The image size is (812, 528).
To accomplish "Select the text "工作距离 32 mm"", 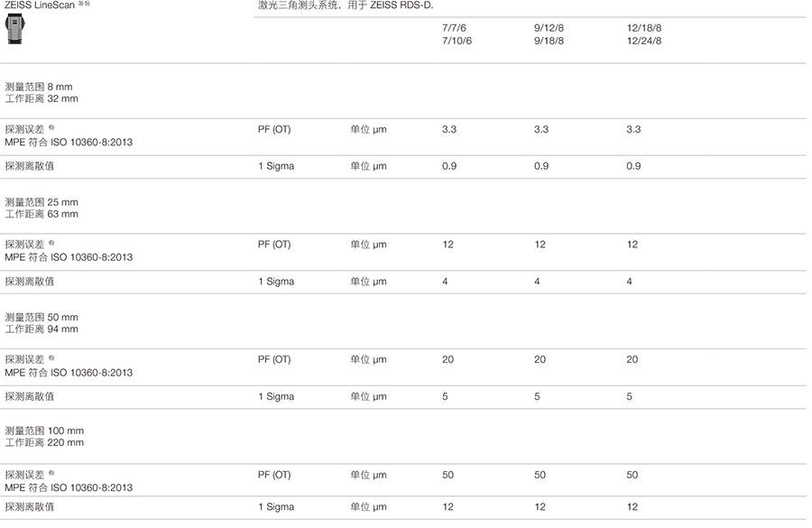I will click(x=42, y=98).
